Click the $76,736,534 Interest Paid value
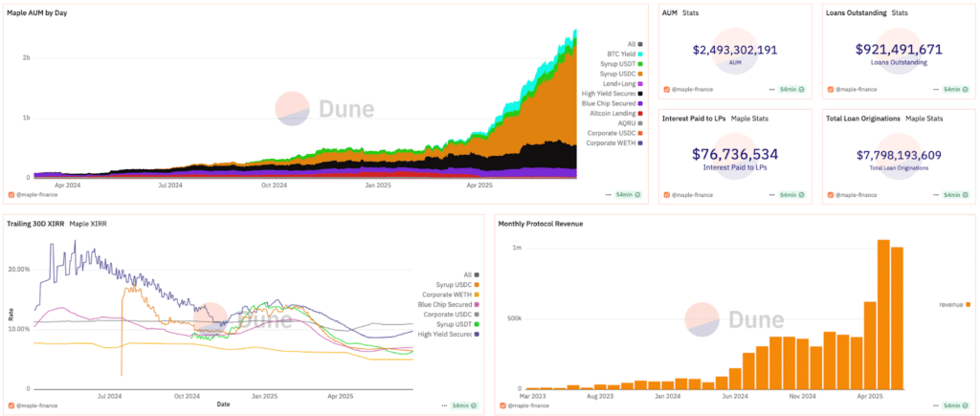This screenshot has width=980, height=416. (734, 154)
